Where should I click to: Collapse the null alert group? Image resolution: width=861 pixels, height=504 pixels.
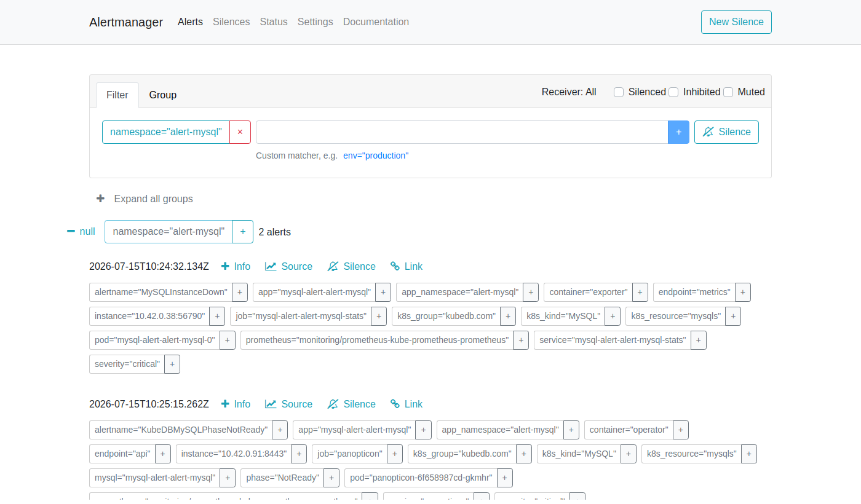(81, 232)
